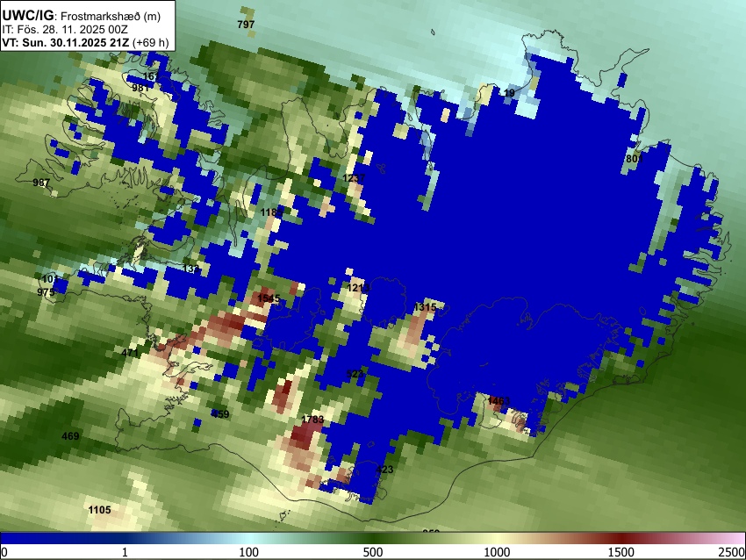746x560 pixels.
Task: Click the 1545 value label on map
Action: coord(269,298)
